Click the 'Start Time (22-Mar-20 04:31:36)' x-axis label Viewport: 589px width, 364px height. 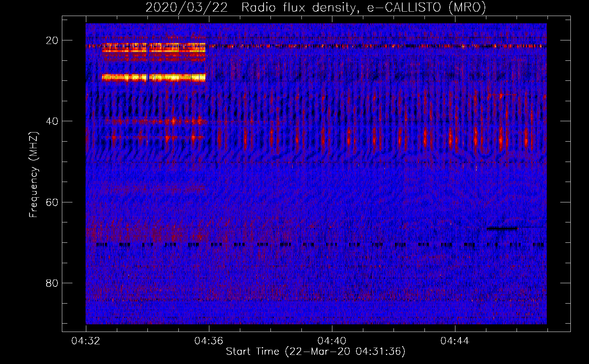point(316,352)
